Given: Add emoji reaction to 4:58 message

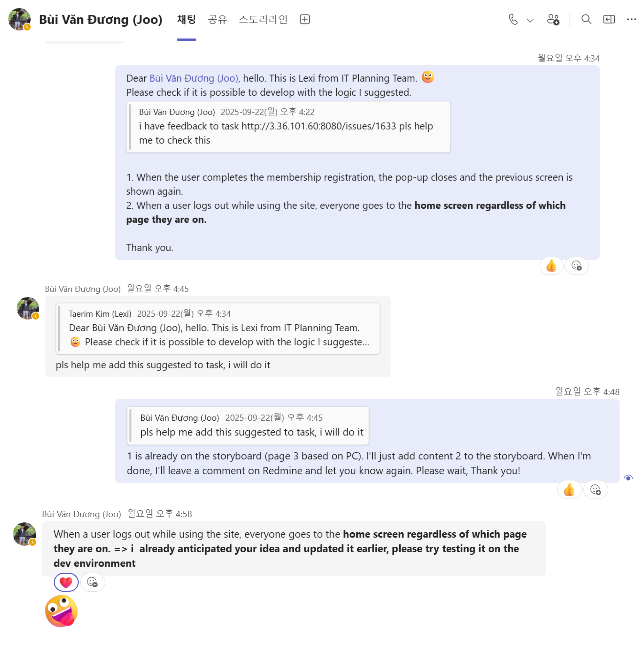Looking at the screenshot, I should click(x=92, y=583).
